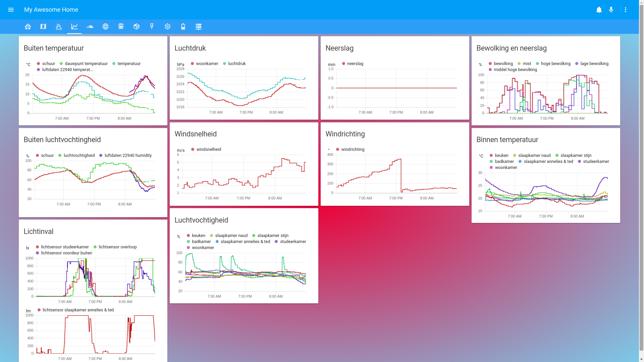Open the server network tab

point(199,26)
